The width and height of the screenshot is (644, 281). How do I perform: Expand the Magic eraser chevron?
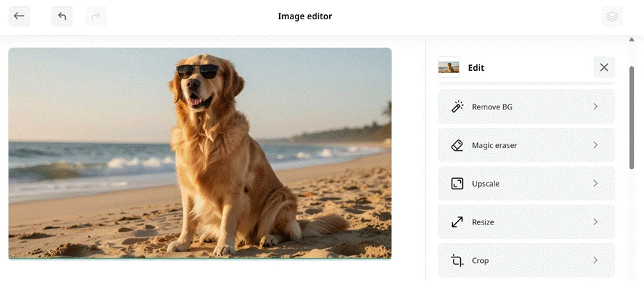[595, 145]
